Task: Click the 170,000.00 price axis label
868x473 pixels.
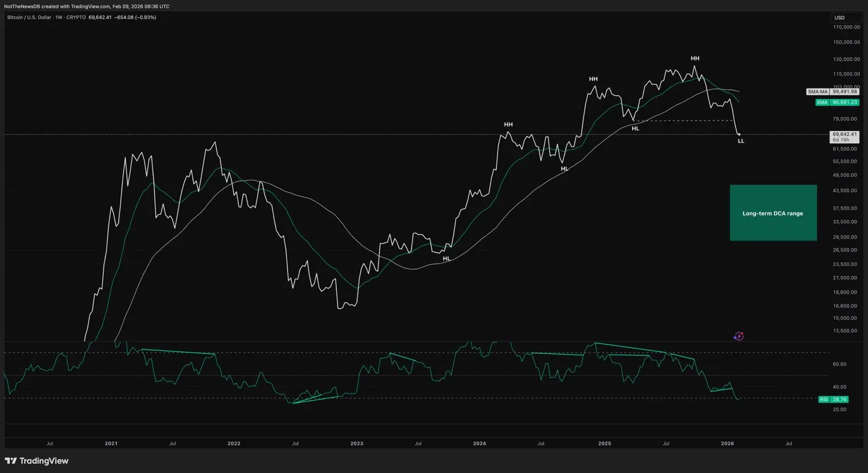Action: 846,27
